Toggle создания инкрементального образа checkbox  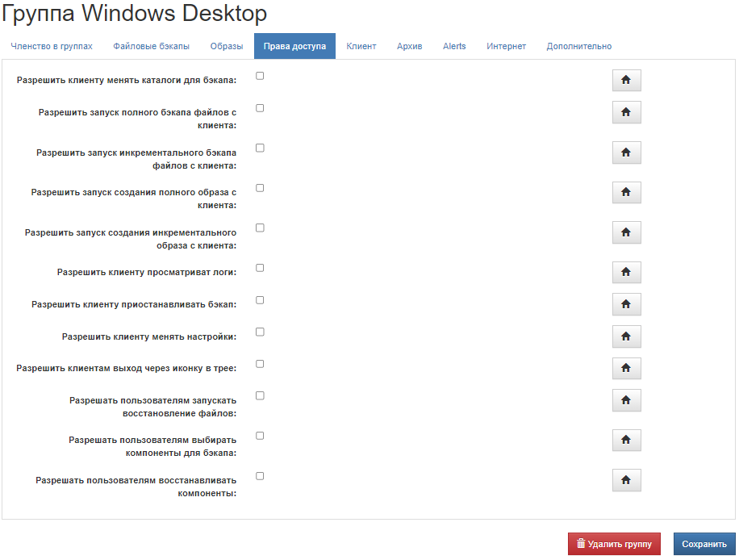[x=260, y=228]
